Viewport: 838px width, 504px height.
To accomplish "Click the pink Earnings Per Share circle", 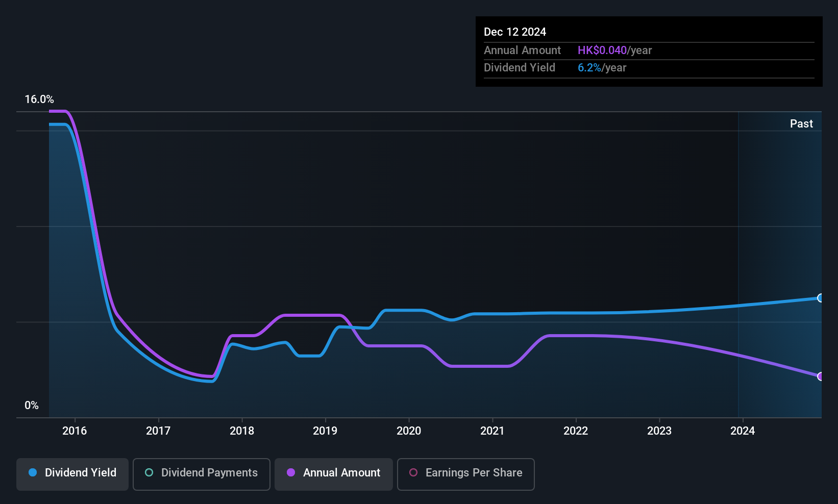I will click(413, 472).
